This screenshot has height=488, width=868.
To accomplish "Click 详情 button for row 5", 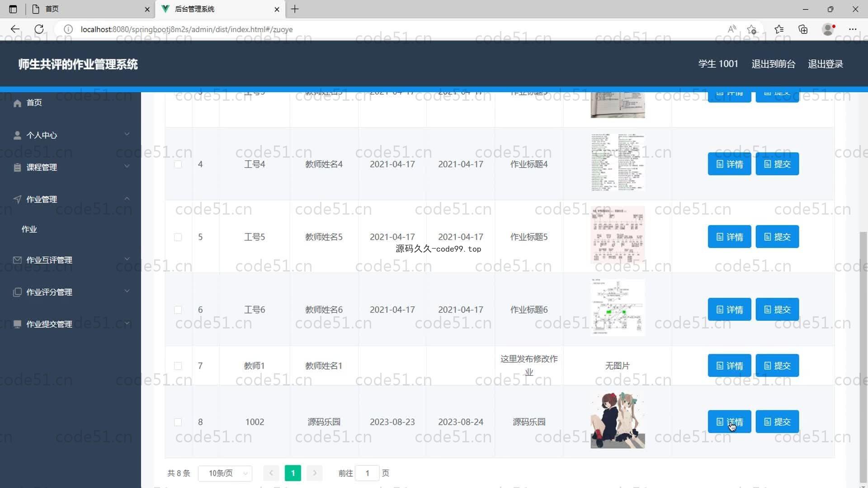I will click(729, 237).
